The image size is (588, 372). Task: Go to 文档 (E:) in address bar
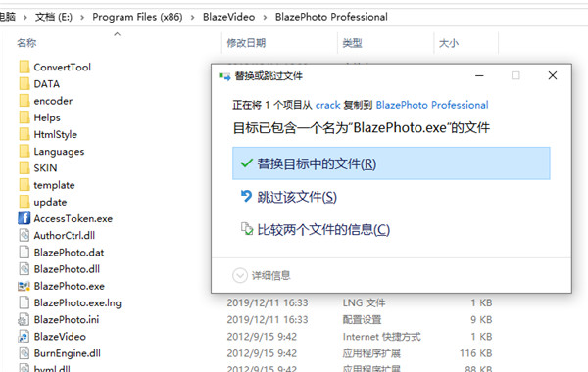tap(54, 17)
